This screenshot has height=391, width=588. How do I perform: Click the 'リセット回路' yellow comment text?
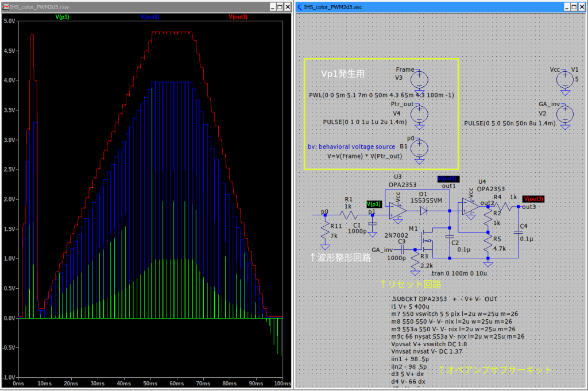coord(415,284)
